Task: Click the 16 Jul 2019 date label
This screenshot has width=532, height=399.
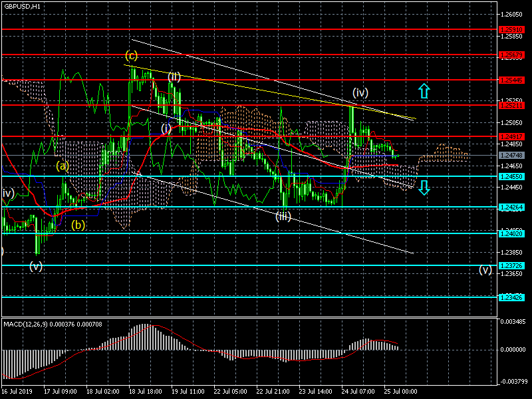Action: click(17, 391)
